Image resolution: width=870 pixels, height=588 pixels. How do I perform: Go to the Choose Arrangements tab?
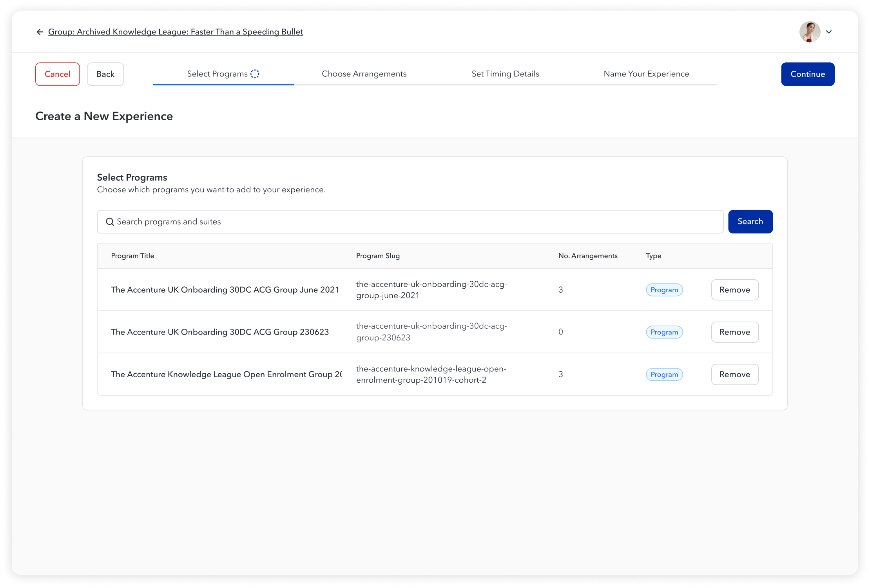[x=364, y=74]
